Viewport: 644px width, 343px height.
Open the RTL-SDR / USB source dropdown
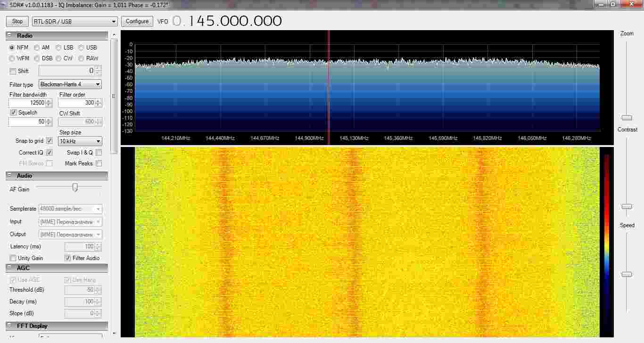pyautogui.click(x=74, y=21)
